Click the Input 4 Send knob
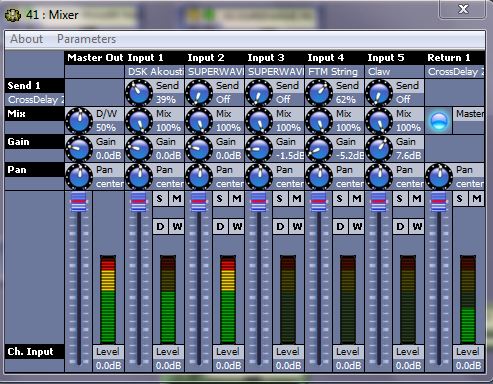The height and width of the screenshot is (384, 493). [x=319, y=93]
